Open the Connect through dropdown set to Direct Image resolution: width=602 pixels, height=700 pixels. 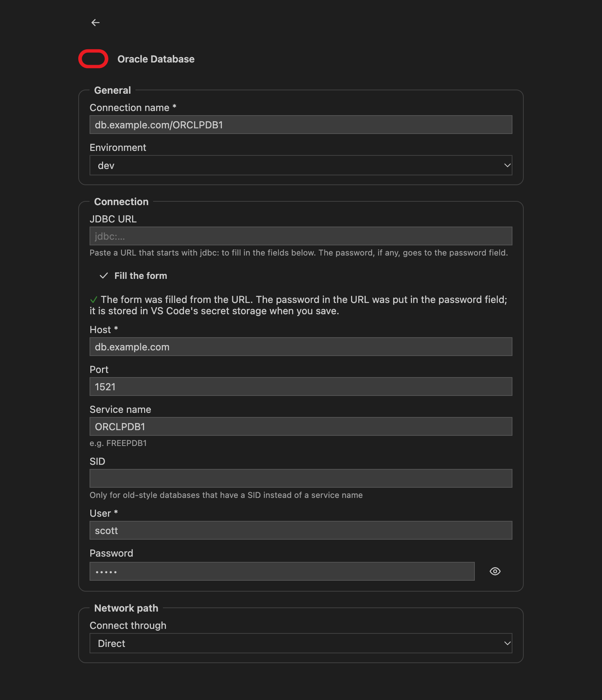point(301,643)
